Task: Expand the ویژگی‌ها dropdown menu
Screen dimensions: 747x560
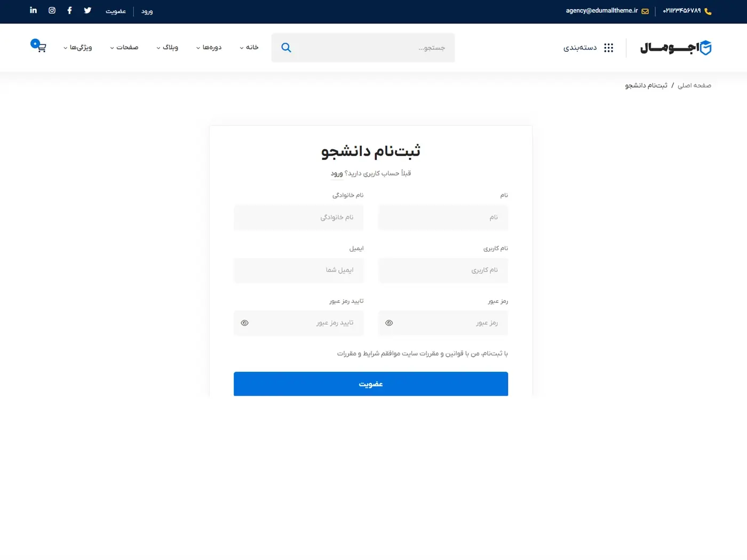Action: [77, 47]
